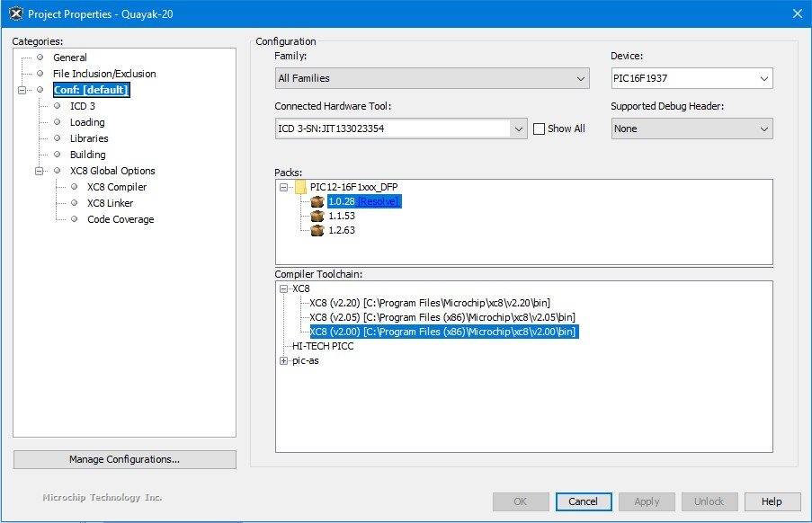Open the Family dropdown

pos(432,79)
